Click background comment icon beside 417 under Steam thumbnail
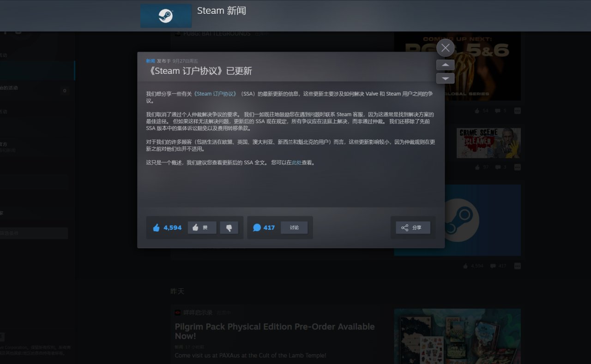Viewport: 591px width, 364px height. click(493, 266)
